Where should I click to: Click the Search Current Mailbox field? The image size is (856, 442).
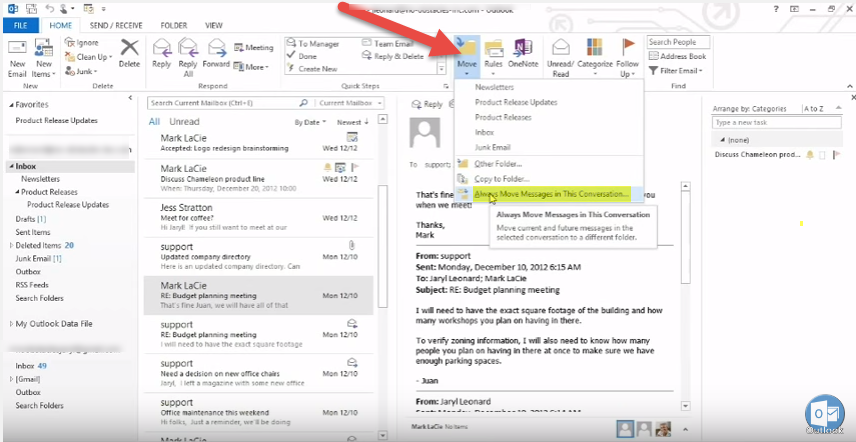[x=224, y=103]
